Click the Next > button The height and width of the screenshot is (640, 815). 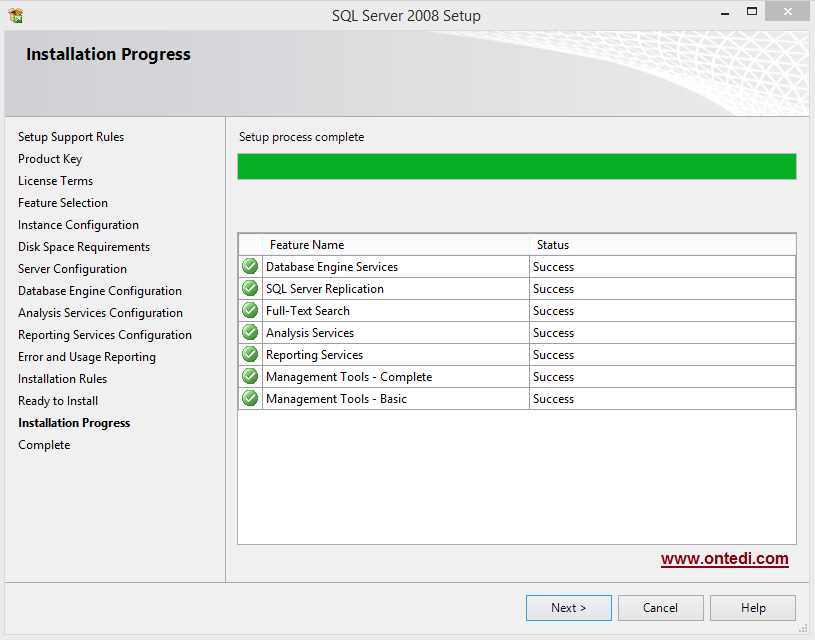pyautogui.click(x=569, y=608)
